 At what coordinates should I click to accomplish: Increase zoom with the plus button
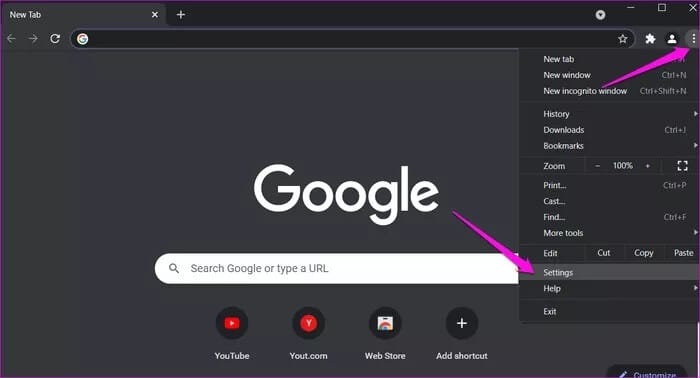pyautogui.click(x=647, y=166)
